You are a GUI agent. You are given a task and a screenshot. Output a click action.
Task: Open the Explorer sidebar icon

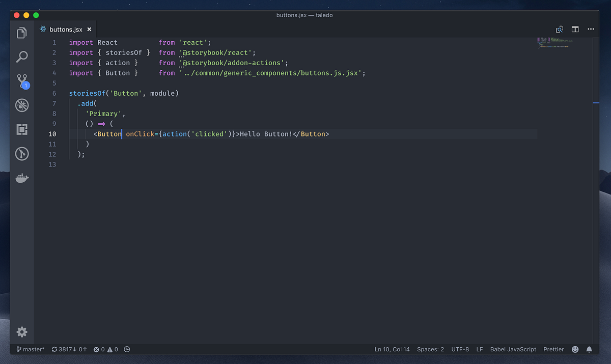(21, 32)
